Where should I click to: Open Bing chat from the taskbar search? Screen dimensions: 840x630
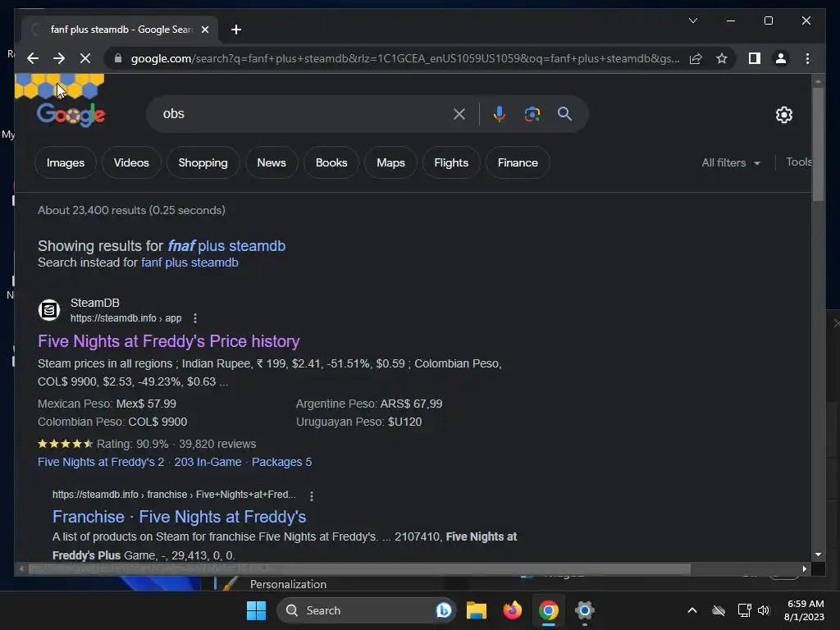point(444,610)
